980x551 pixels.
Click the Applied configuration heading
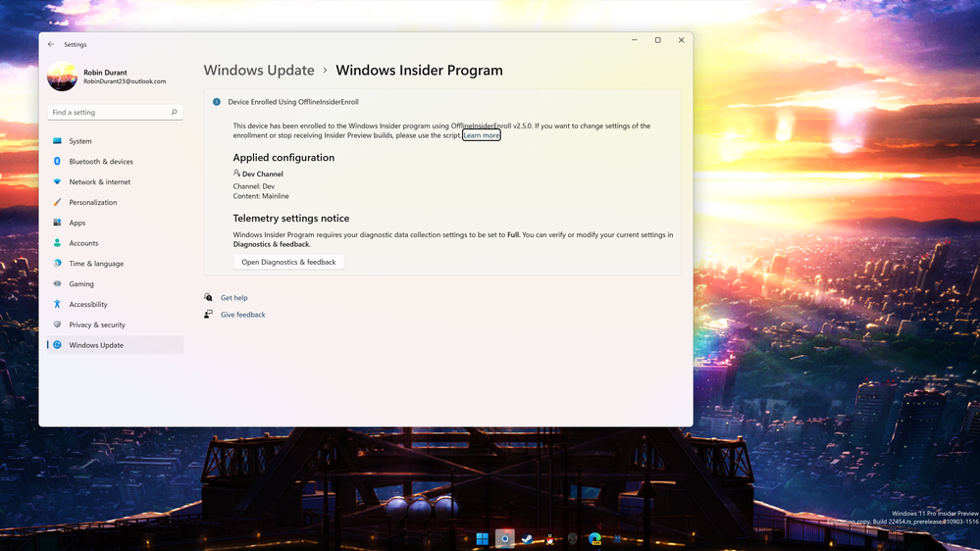tap(284, 158)
